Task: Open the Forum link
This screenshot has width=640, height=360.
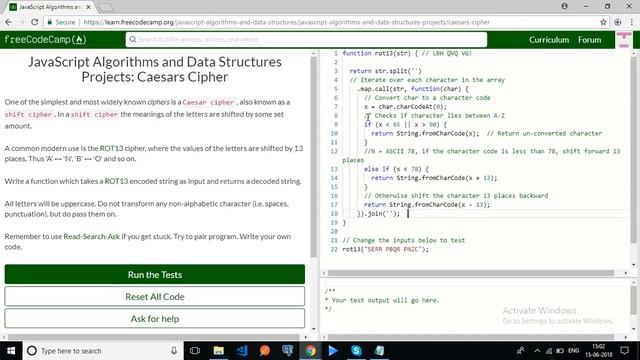Action: (x=589, y=40)
